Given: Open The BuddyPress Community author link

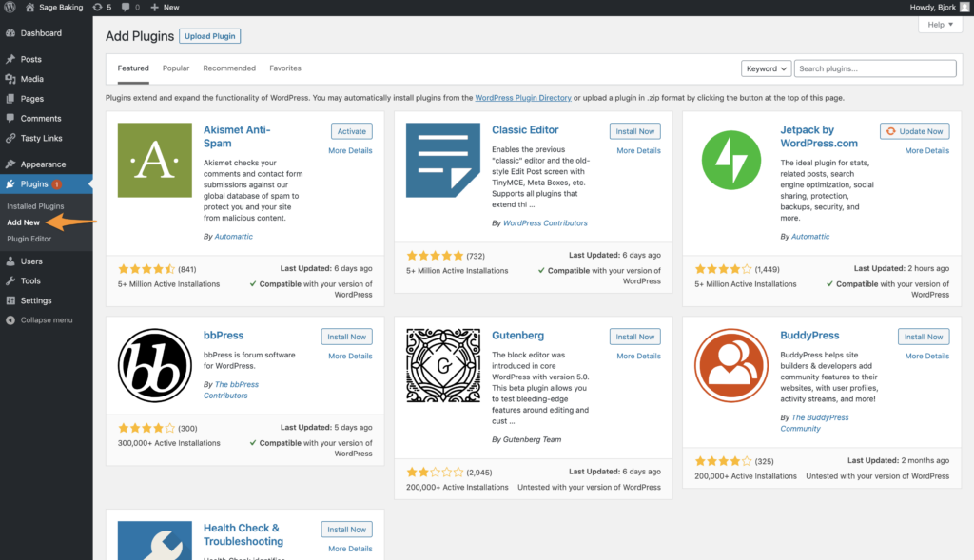Looking at the screenshot, I should click(x=814, y=423).
